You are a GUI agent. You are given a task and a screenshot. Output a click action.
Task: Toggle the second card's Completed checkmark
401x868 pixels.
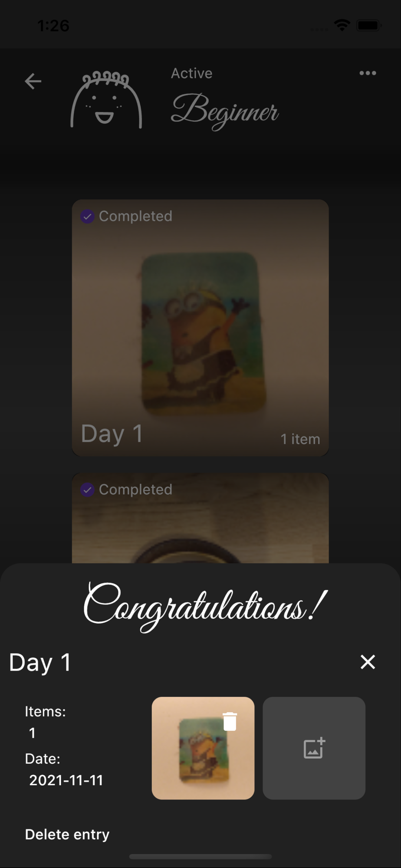[x=87, y=490]
